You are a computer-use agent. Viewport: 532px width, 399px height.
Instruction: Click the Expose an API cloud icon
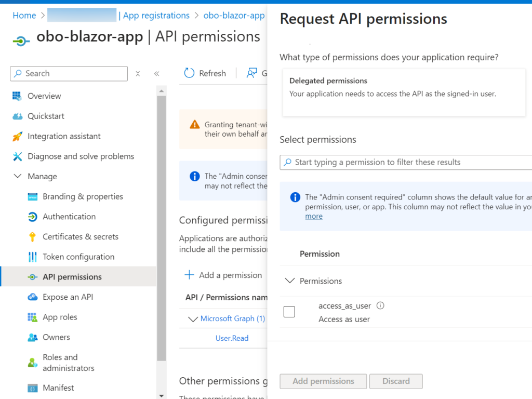(x=33, y=297)
